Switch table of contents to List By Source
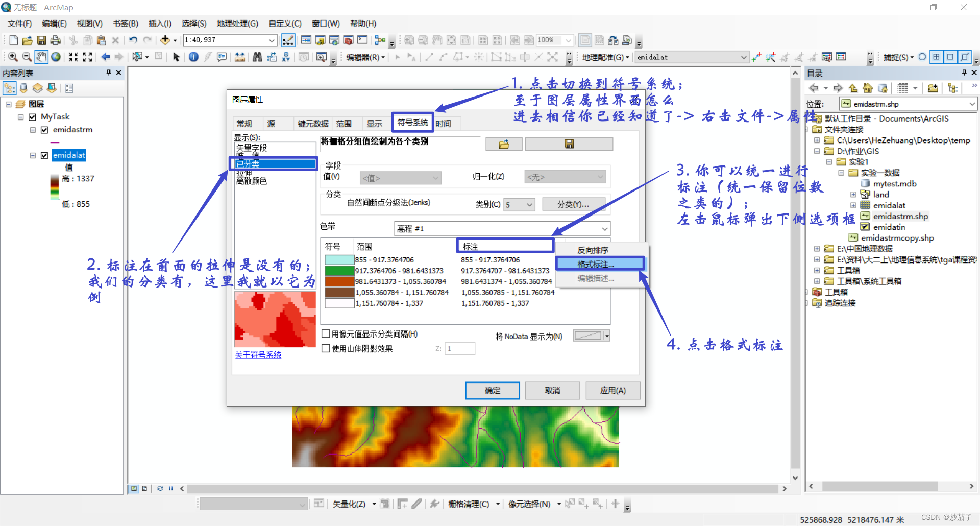 (23, 88)
